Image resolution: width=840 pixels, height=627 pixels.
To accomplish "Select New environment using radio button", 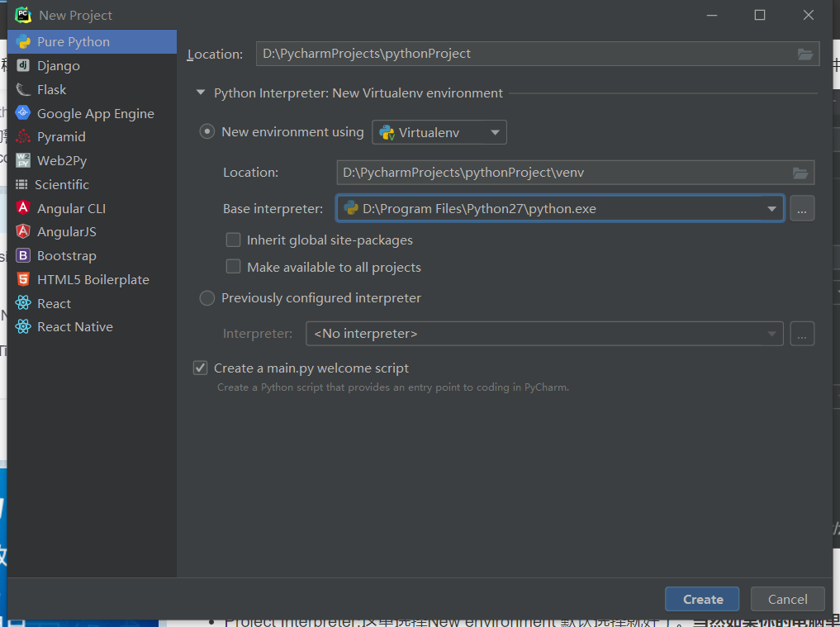I will click(x=207, y=132).
